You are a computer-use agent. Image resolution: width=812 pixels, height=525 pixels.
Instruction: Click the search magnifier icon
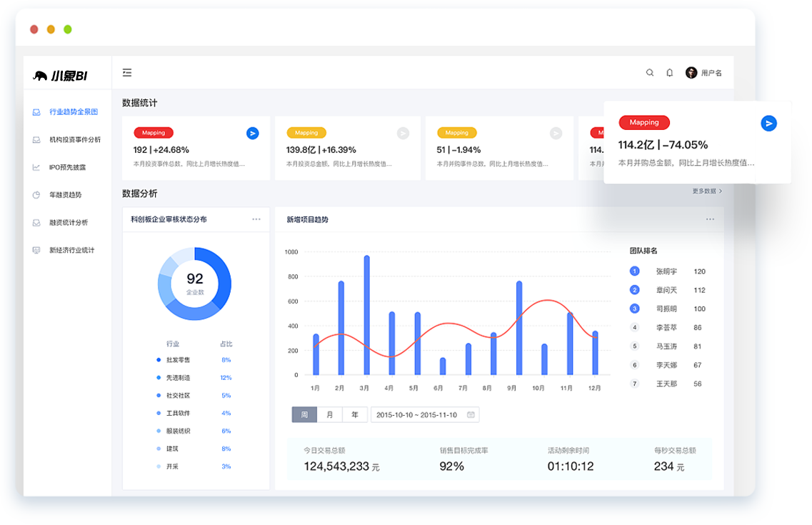[x=650, y=73]
